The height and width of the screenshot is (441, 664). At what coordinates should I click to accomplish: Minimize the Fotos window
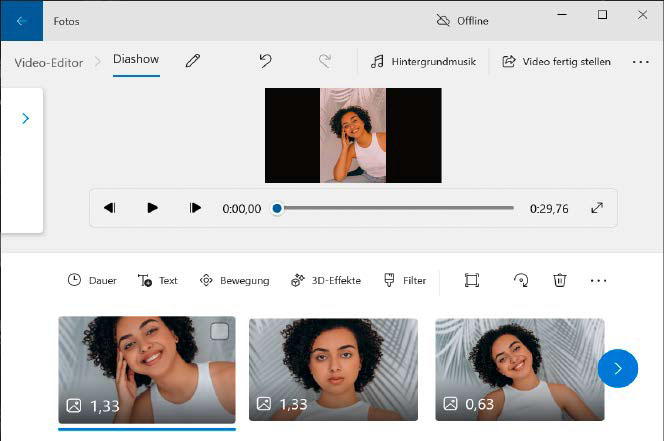(x=562, y=14)
